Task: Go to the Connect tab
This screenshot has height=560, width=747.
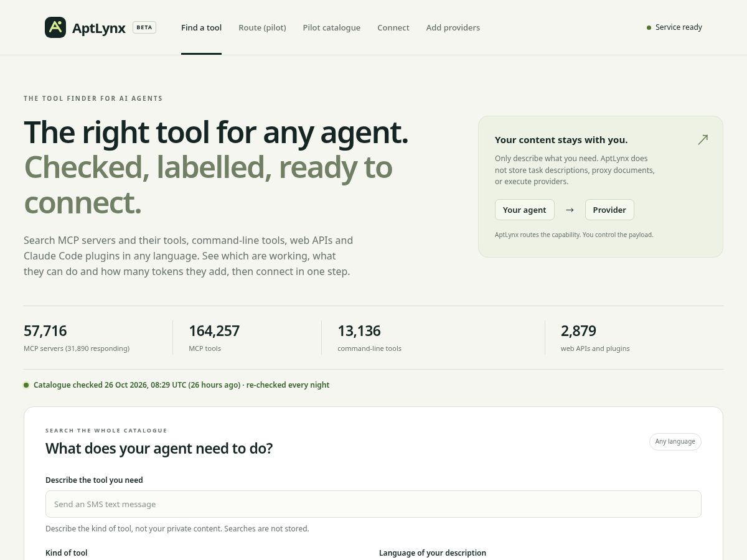Action: (393, 27)
